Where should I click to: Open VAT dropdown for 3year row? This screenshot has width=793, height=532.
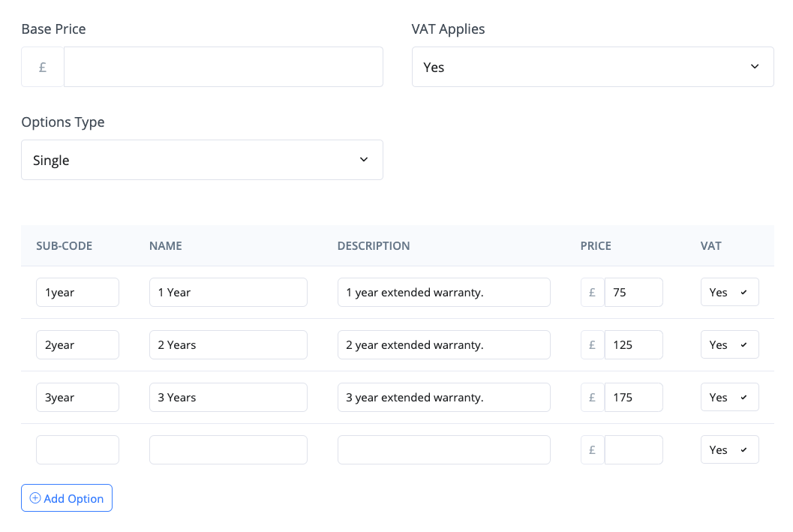point(730,398)
